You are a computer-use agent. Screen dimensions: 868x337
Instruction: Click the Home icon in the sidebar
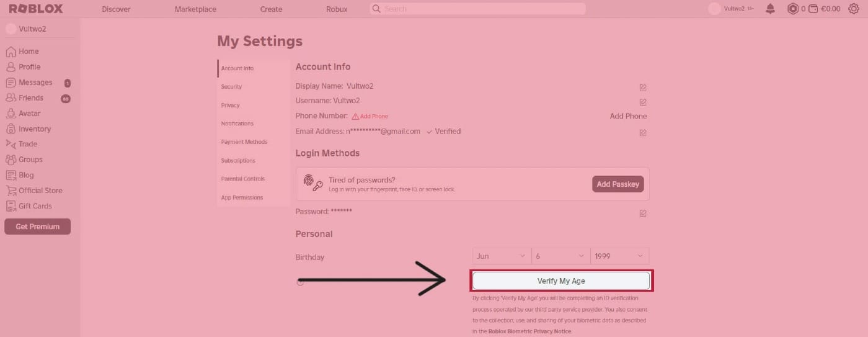(x=11, y=52)
